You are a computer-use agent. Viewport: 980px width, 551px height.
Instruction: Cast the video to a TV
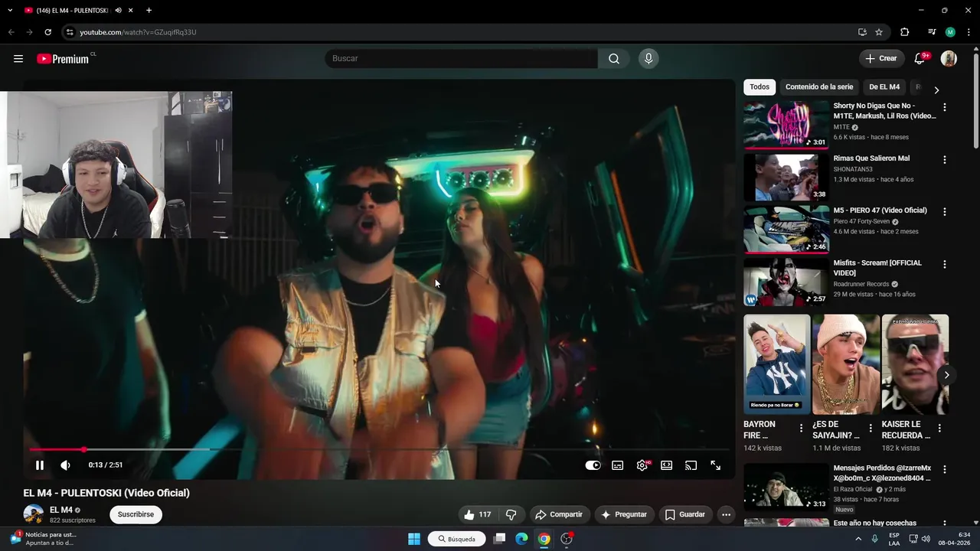(x=691, y=465)
